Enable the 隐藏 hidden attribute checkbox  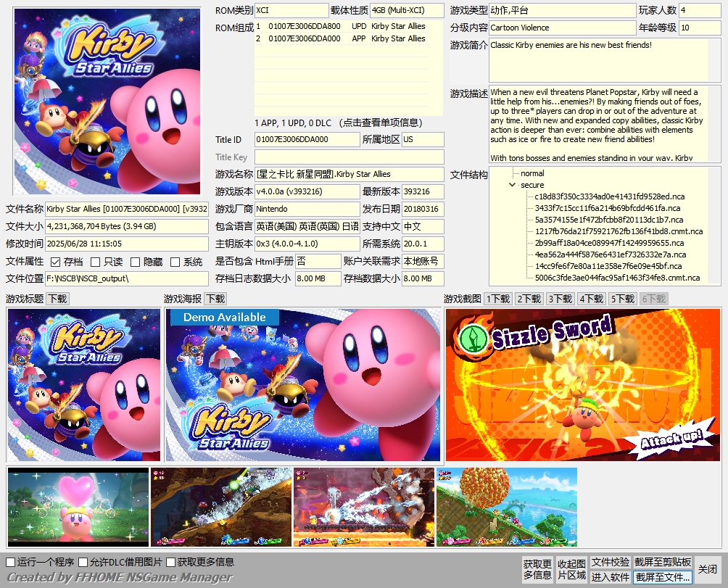click(x=135, y=262)
